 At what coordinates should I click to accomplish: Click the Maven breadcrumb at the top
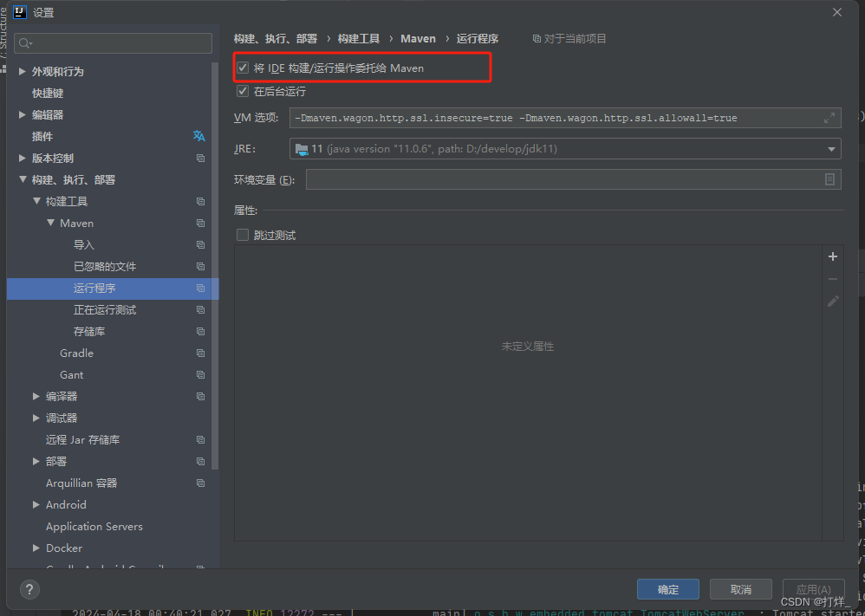[x=419, y=38]
